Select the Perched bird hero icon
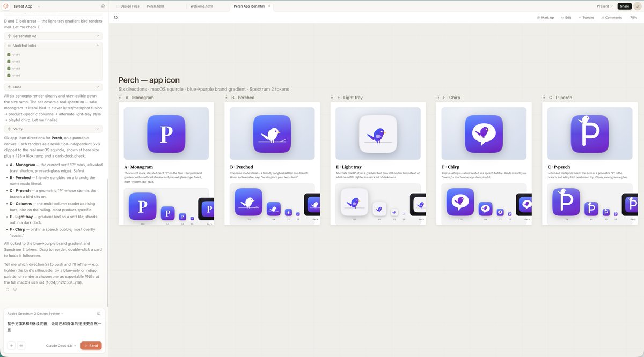644x357 pixels. 272,133
